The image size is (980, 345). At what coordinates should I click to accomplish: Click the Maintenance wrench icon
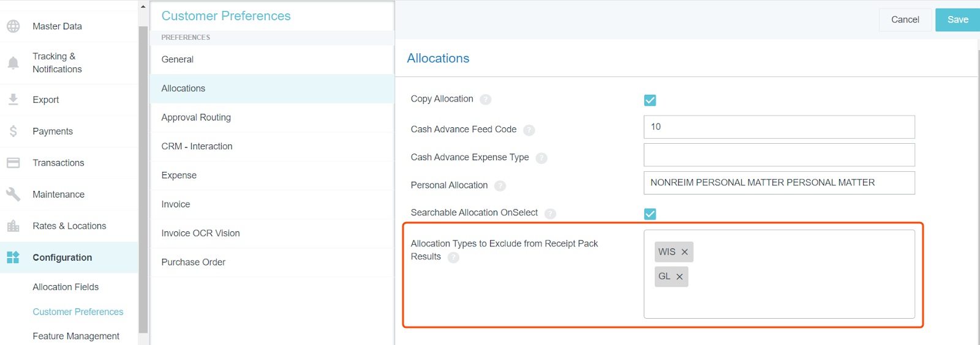click(13, 195)
